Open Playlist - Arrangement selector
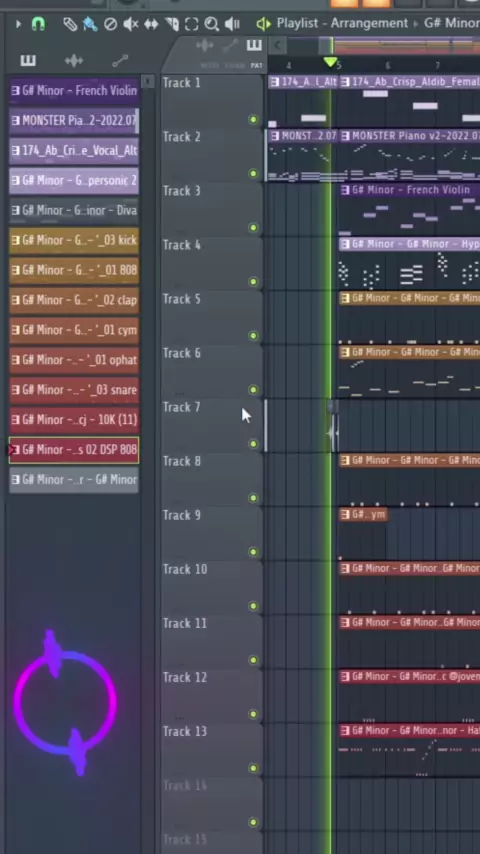This screenshot has height=854, width=480. click(342, 23)
